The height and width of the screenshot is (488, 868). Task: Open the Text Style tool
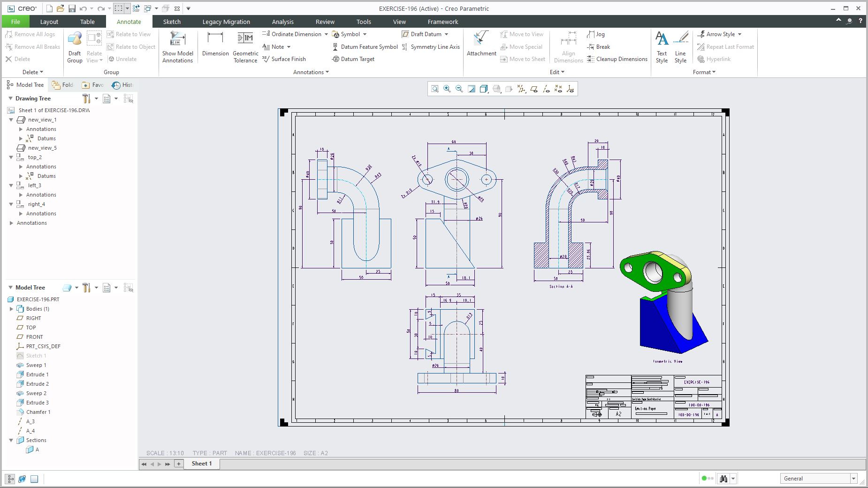point(662,47)
